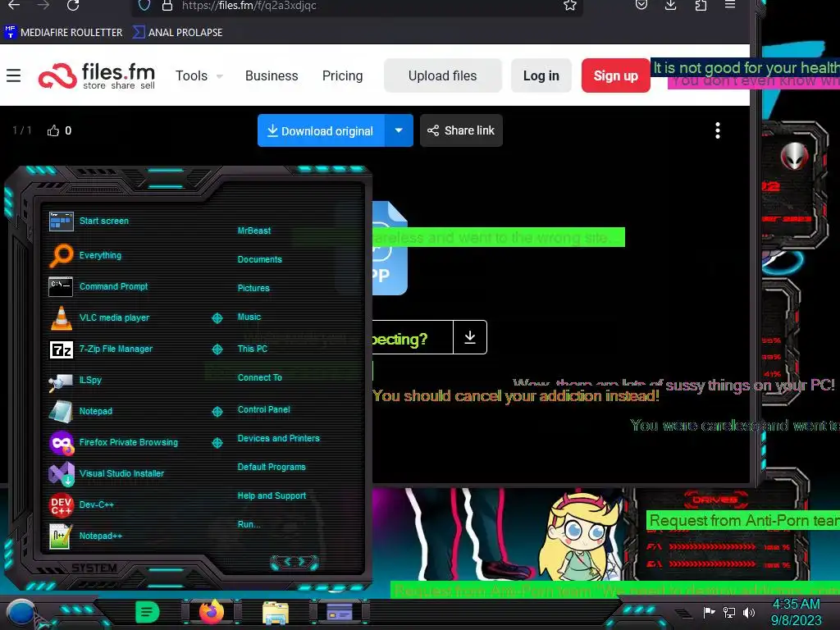Select Connect To in the start menu
The height and width of the screenshot is (630, 840).
(x=260, y=377)
